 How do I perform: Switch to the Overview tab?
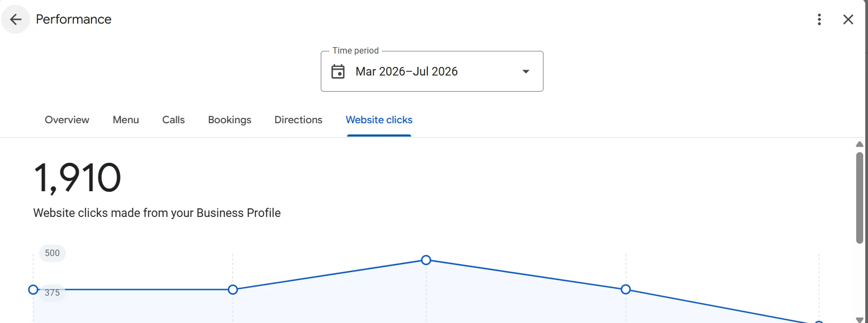(x=67, y=120)
